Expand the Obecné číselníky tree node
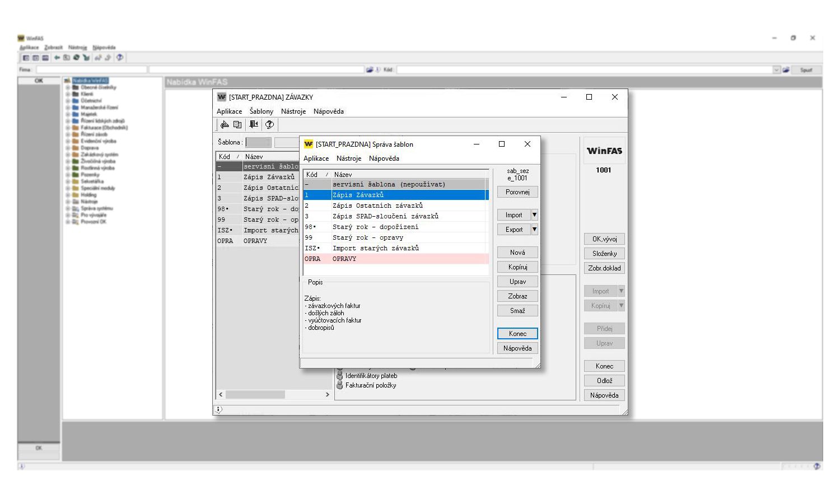The height and width of the screenshot is (504, 840). tap(68, 87)
